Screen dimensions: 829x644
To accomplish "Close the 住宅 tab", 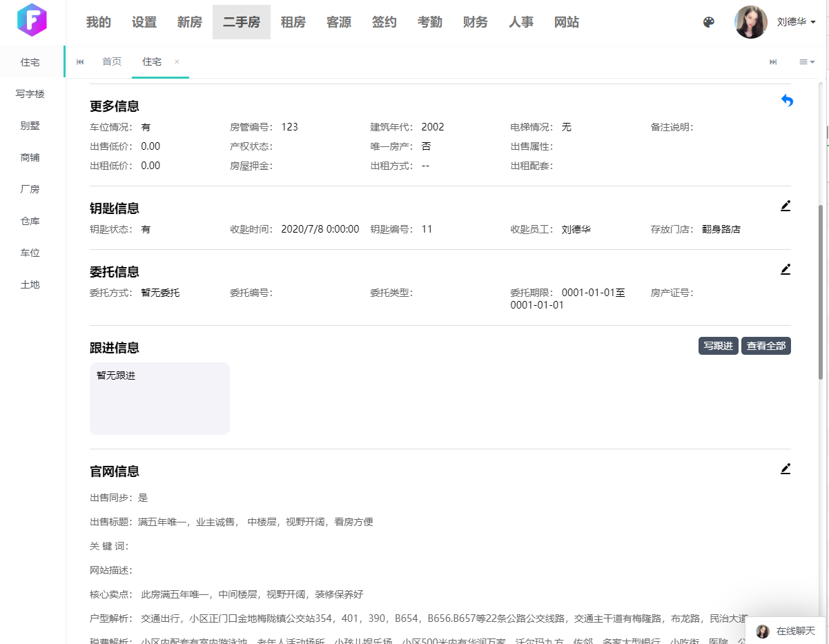I will pyautogui.click(x=177, y=61).
